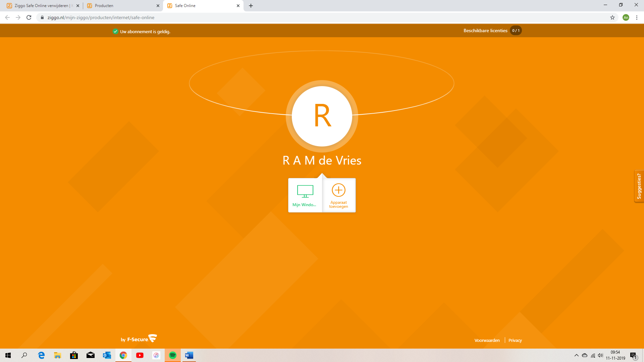Open Word from the taskbar
Viewport: 644px width, 362px height.
click(x=189, y=355)
